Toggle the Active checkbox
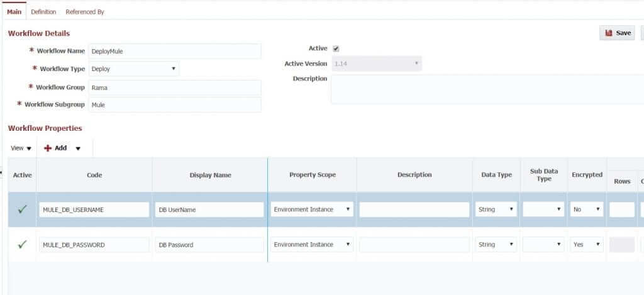This screenshot has width=644, height=295. click(x=336, y=48)
